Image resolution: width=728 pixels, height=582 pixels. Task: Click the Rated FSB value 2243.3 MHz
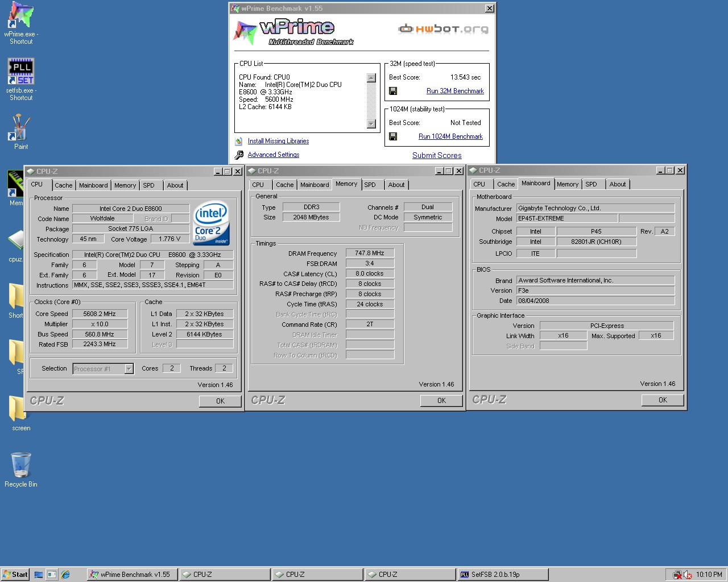[100, 344]
